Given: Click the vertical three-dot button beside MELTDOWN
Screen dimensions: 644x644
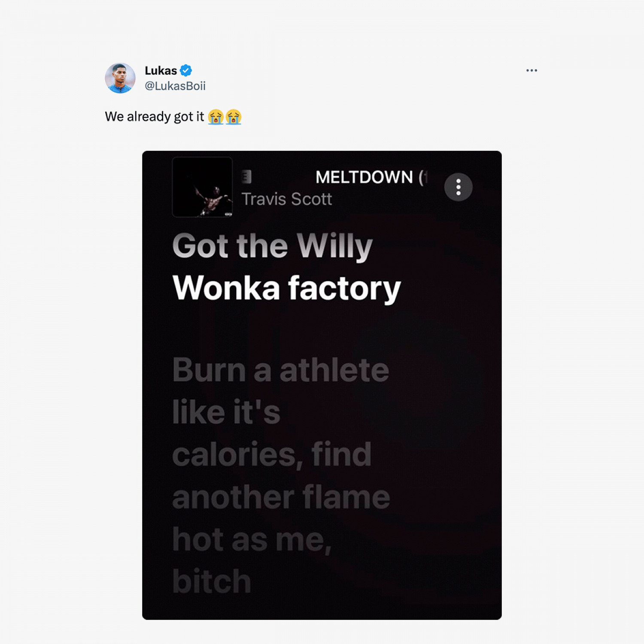Looking at the screenshot, I should tap(459, 187).
